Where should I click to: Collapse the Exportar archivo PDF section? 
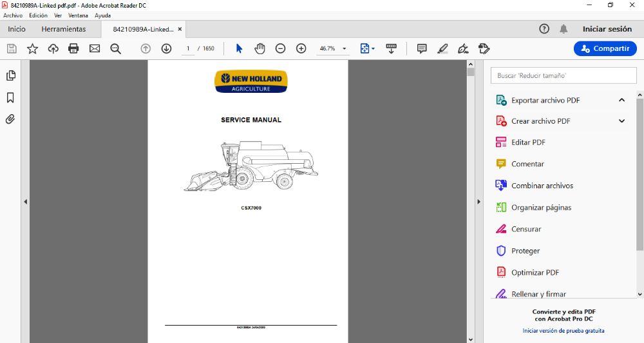point(621,100)
